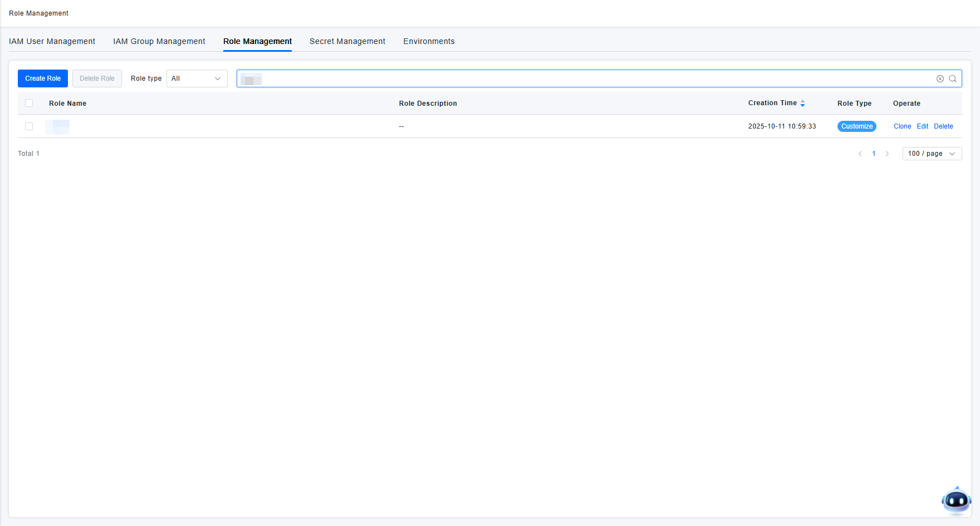Clear the search field with the X icon

tap(940, 78)
